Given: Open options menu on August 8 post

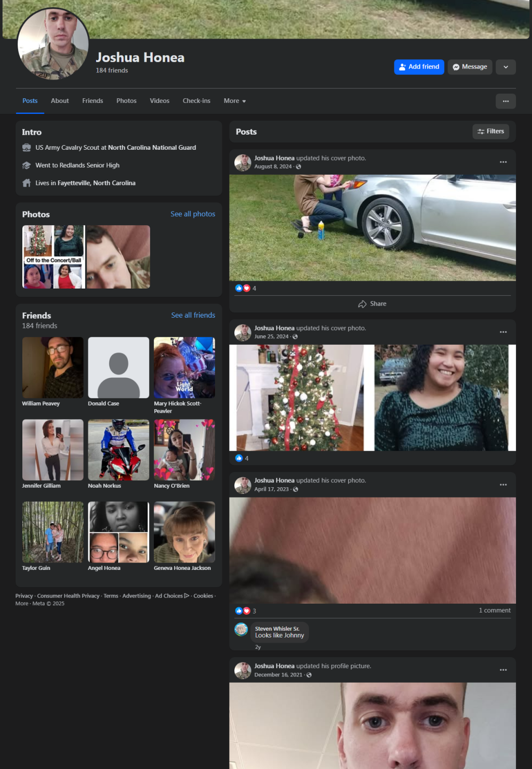Looking at the screenshot, I should [503, 162].
